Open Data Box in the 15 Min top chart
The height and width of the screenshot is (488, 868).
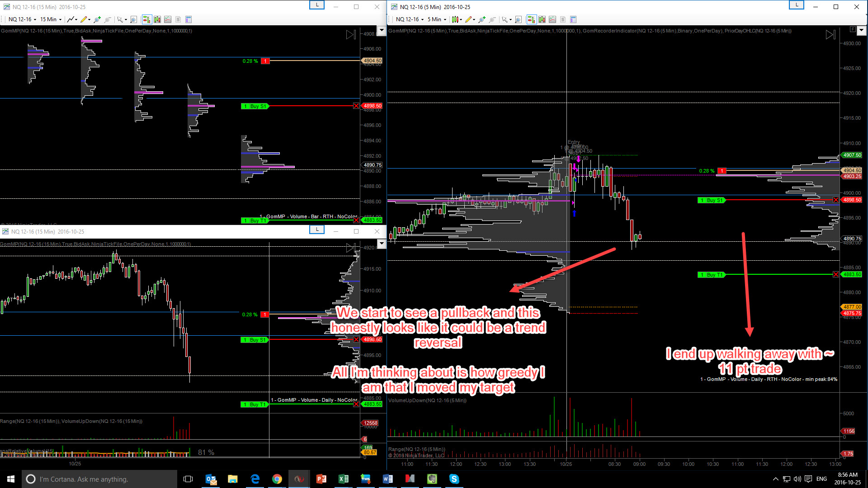click(133, 19)
